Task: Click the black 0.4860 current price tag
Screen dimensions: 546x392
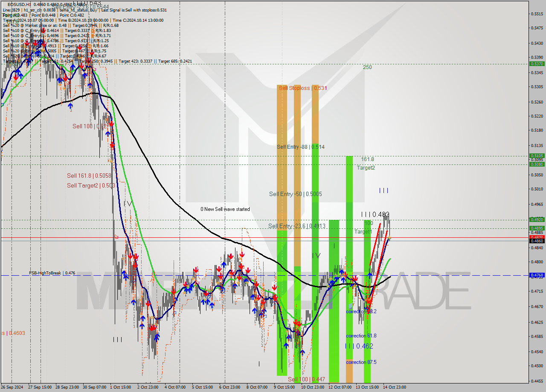Action: point(536,241)
